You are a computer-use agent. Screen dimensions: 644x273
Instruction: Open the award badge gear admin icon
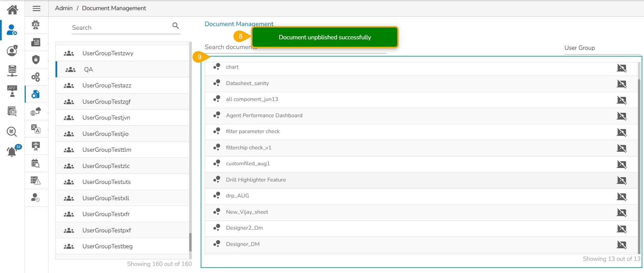(x=36, y=25)
